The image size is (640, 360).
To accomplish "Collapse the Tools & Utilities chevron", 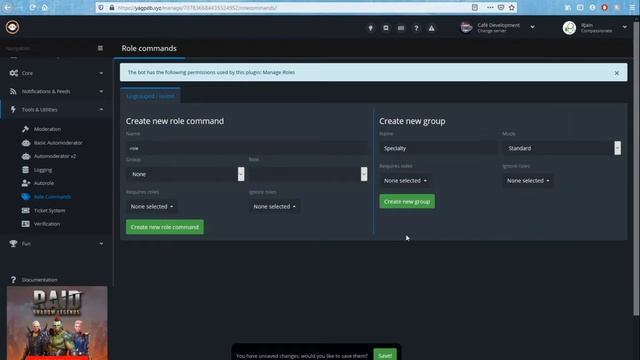I will click(x=101, y=109).
